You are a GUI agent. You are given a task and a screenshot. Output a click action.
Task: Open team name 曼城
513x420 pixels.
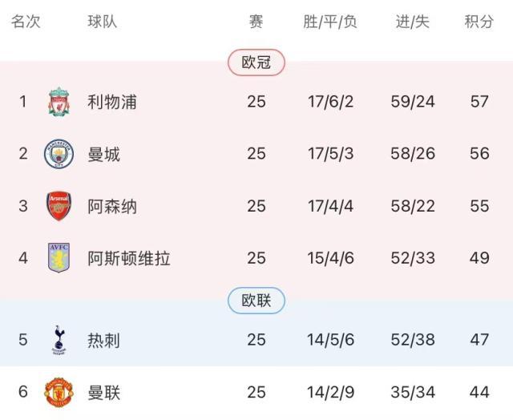104,154
